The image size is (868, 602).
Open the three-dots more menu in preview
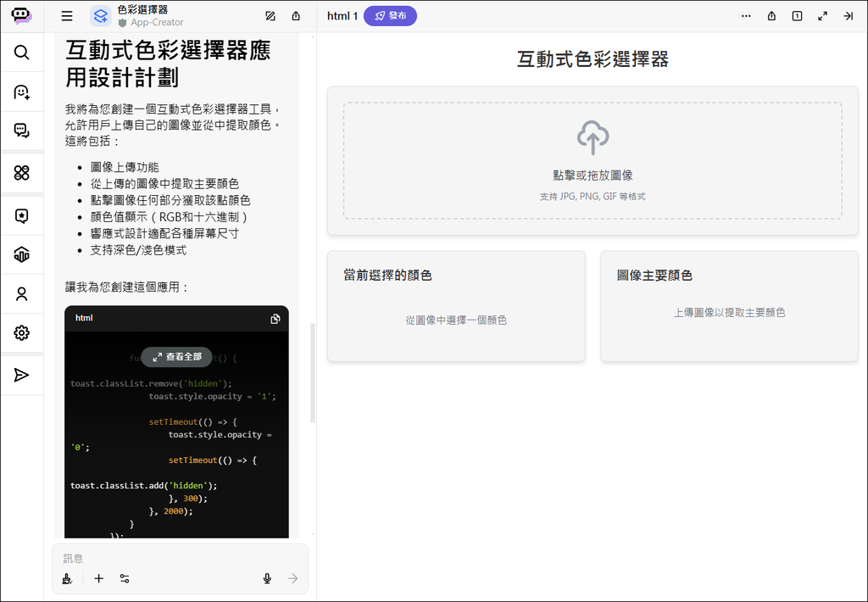(746, 16)
